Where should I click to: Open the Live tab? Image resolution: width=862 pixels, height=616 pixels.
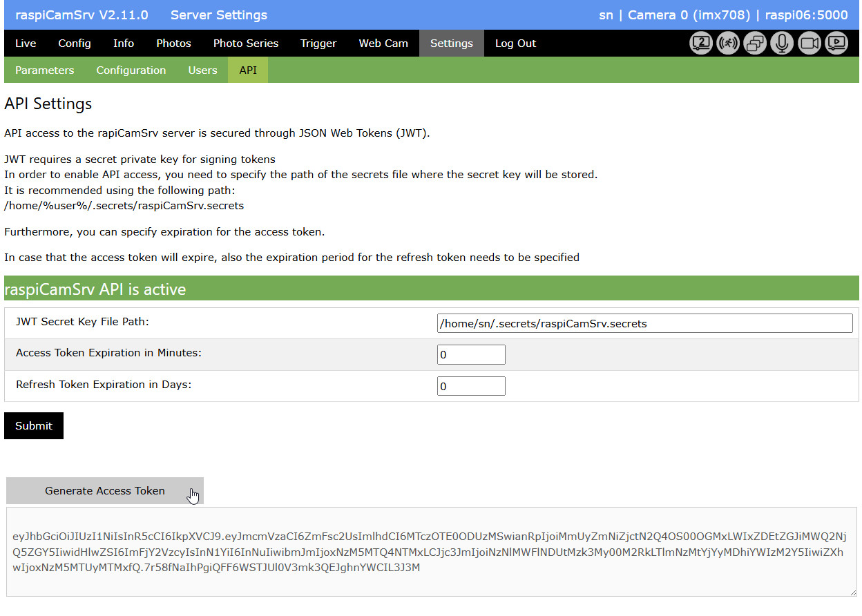pyautogui.click(x=25, y=43)
